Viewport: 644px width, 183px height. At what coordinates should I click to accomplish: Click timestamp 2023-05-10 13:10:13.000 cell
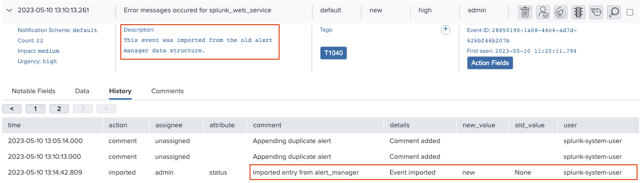click(x=45, y=157)
